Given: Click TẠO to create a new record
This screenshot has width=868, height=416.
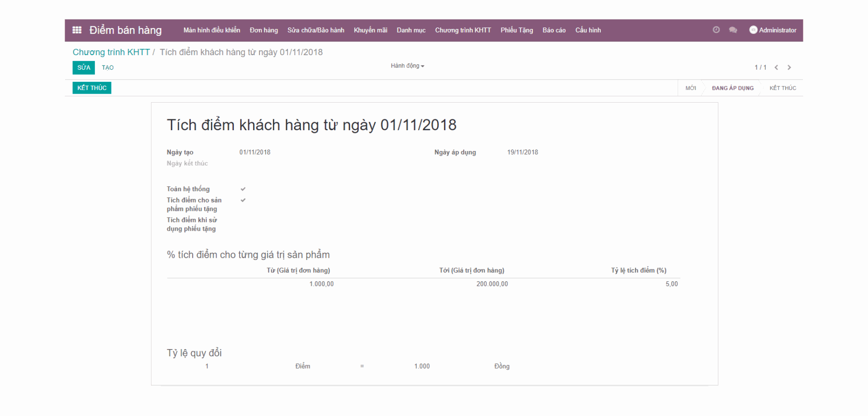Looking at the screenshot, I should [x=108, y=67].
